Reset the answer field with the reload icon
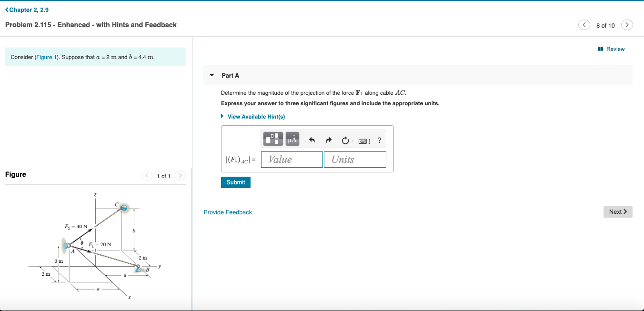 (345, 140)
